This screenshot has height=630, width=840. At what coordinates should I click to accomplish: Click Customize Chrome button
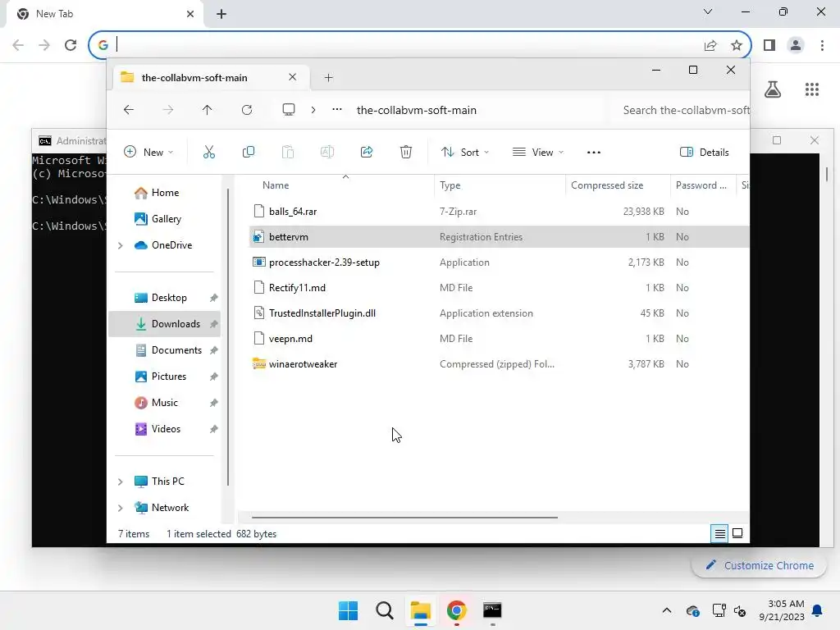click(759, 566)
